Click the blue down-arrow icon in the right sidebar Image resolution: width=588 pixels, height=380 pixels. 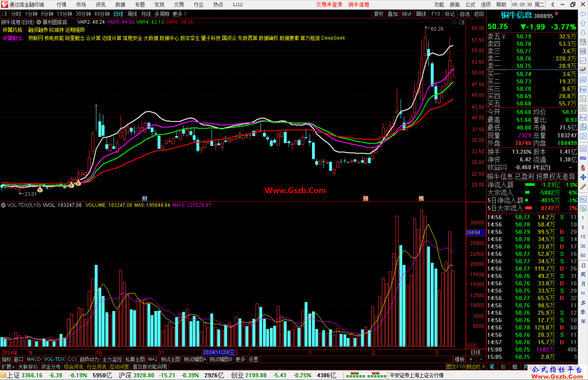583,33
